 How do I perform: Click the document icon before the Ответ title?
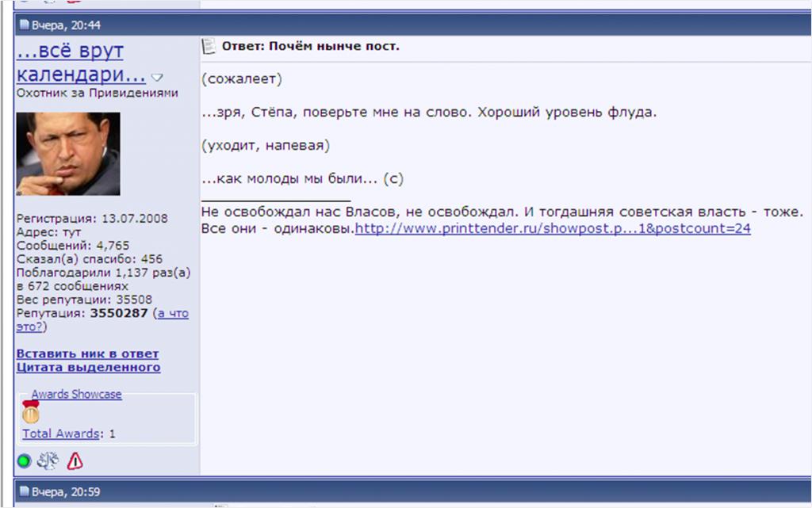pyautogui.click(x=209, y=47)
